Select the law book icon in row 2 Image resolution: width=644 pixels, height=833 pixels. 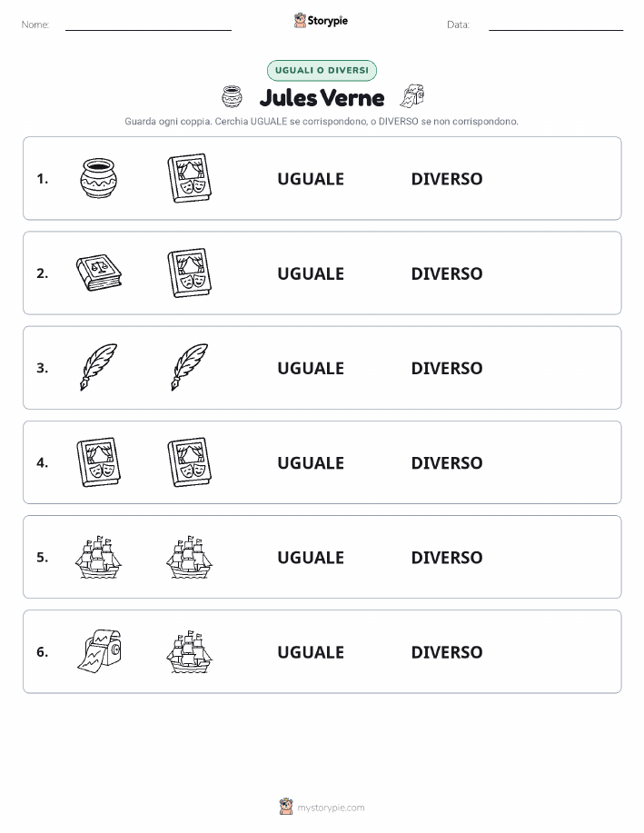[99, 273]
